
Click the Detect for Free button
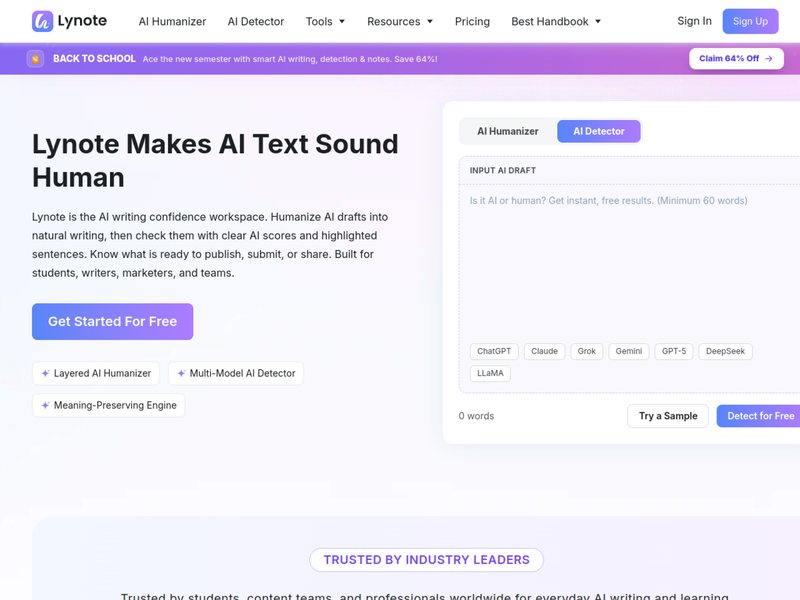[759, 416]
